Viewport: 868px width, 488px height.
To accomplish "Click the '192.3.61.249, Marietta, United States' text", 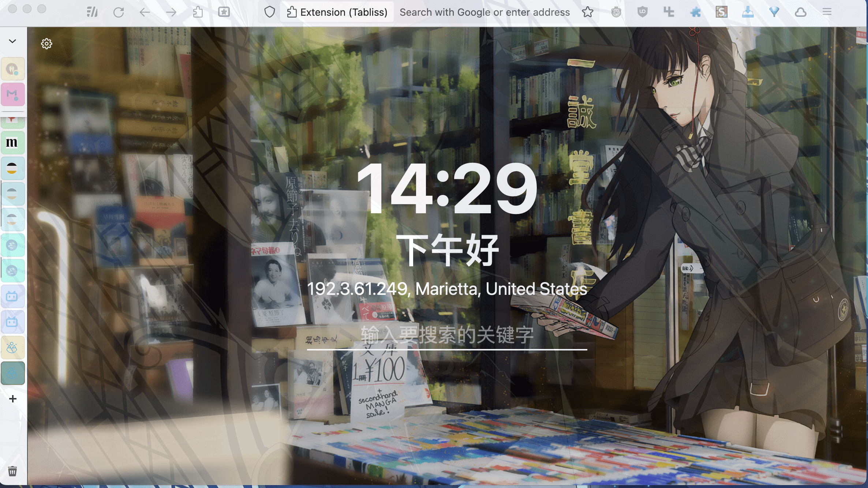I will (x=447, y=289).
